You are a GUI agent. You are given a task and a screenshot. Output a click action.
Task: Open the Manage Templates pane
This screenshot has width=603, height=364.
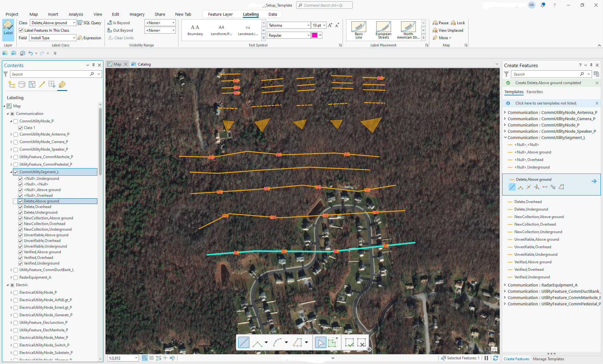(x=548, y=359)
